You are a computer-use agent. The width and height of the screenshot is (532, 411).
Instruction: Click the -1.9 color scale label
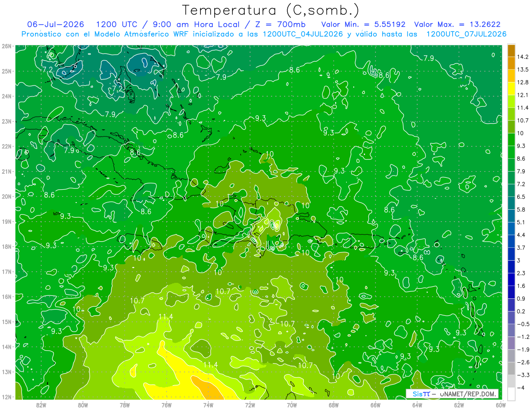(x=523, y=349)
